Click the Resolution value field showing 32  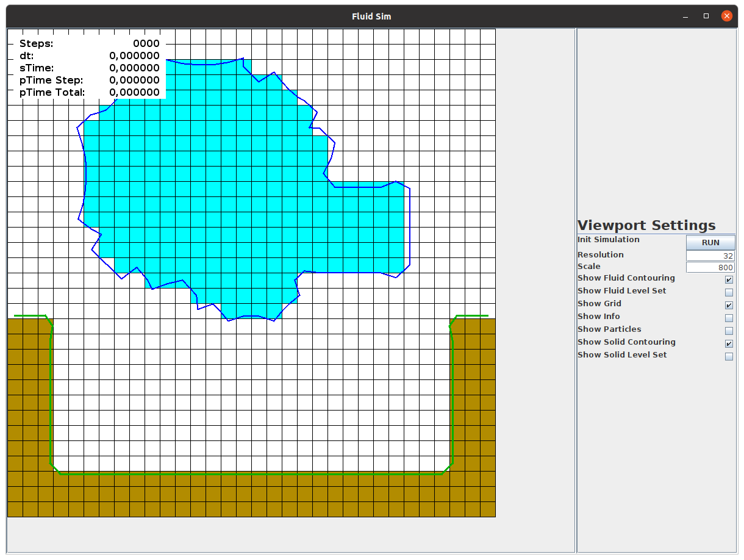710,255
